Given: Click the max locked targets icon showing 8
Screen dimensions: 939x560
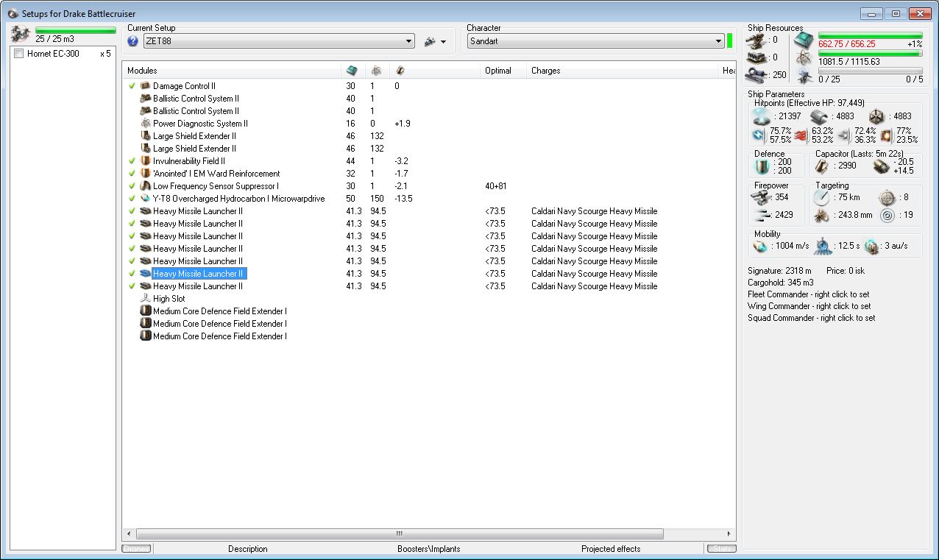Looking at the screenshot, I should (887, 197).
